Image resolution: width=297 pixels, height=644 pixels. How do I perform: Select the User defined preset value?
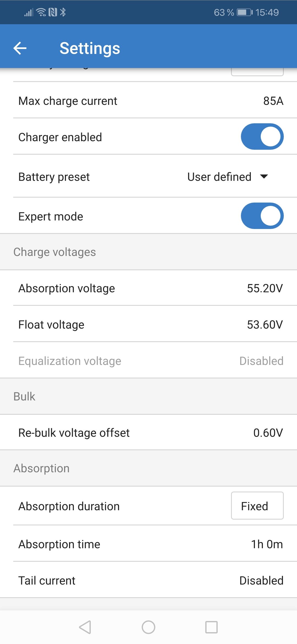pyautogui.click(x=219, y=177)
